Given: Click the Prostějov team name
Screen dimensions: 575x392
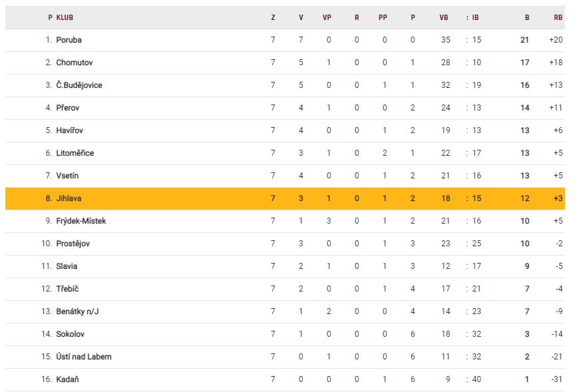Looking at the screenshot, I should click(x=73, y=244).
